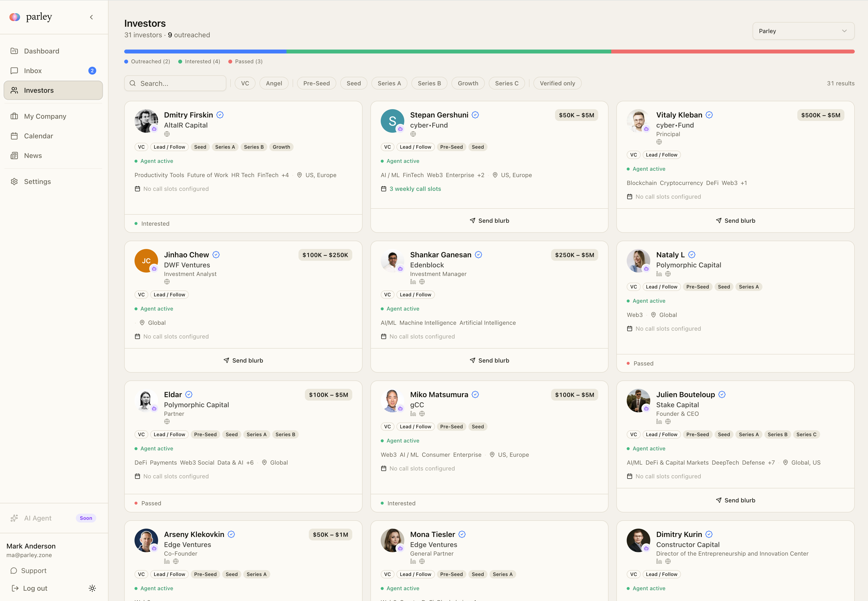The width and height of the screenshot is (868, 601).
Task: Click Dmitry Firskin's verified badge
Action: coord(220,115)
